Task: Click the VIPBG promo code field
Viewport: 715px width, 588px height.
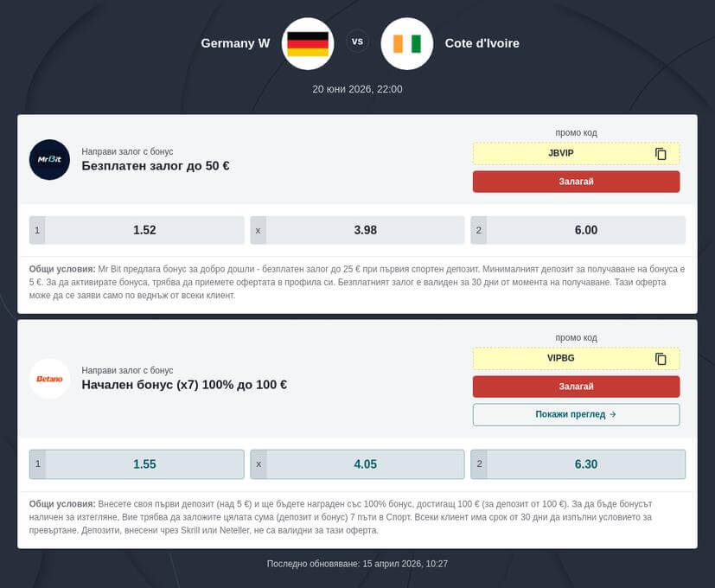Action: pos(561,359)
